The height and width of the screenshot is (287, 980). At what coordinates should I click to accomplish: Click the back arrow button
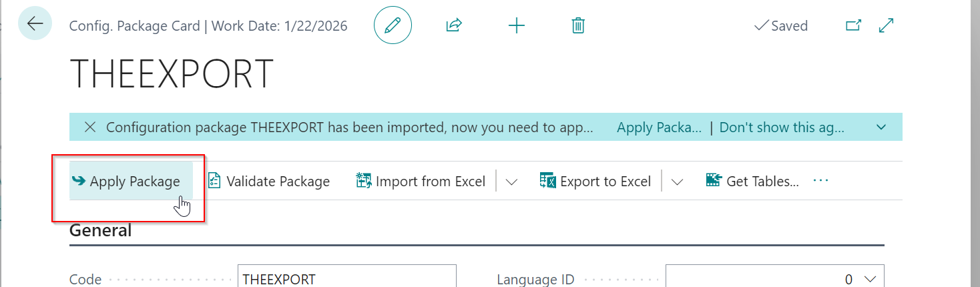coord(35,25)
